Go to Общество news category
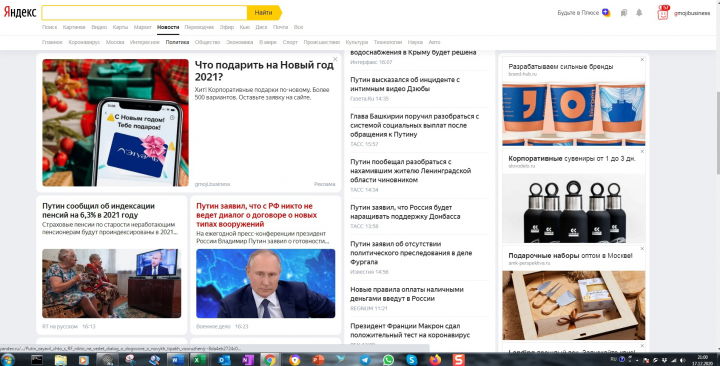 coord(208,42)
